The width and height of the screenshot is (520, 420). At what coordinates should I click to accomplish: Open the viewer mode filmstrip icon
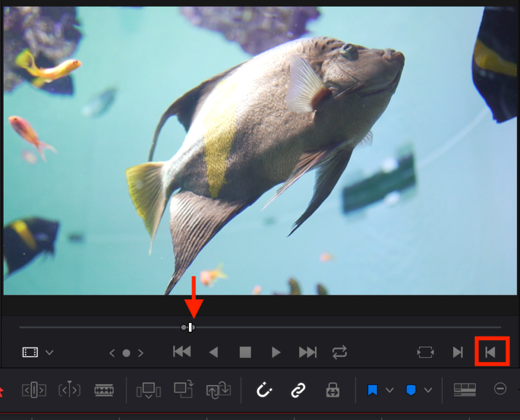click(x=30, y=352)
